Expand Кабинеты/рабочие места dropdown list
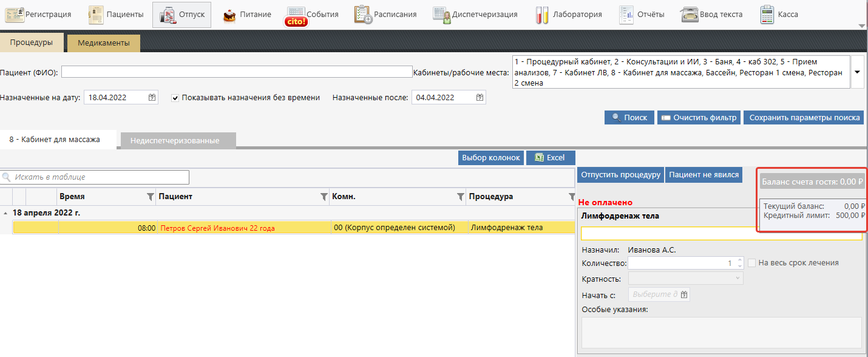This screenshot has height=357, width=868. pos(857,72)
